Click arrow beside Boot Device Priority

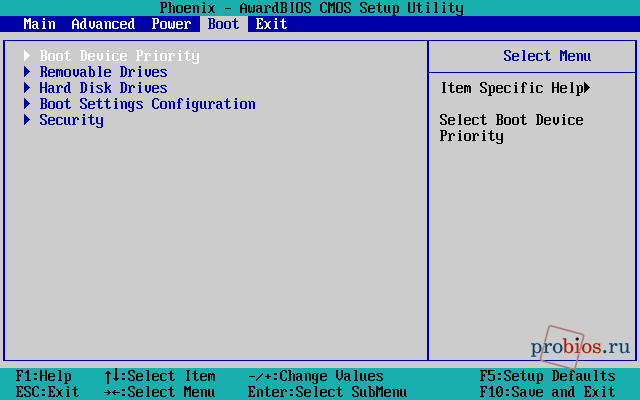[27, 56]
